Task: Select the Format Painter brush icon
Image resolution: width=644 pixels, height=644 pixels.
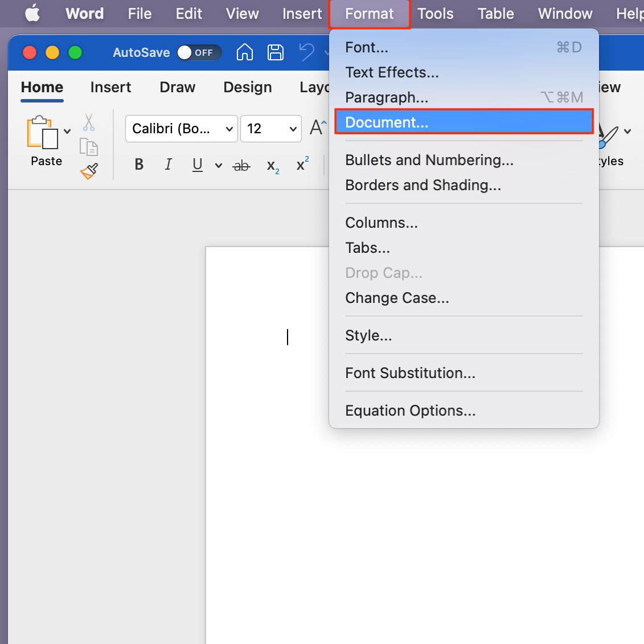Action: 89,171
